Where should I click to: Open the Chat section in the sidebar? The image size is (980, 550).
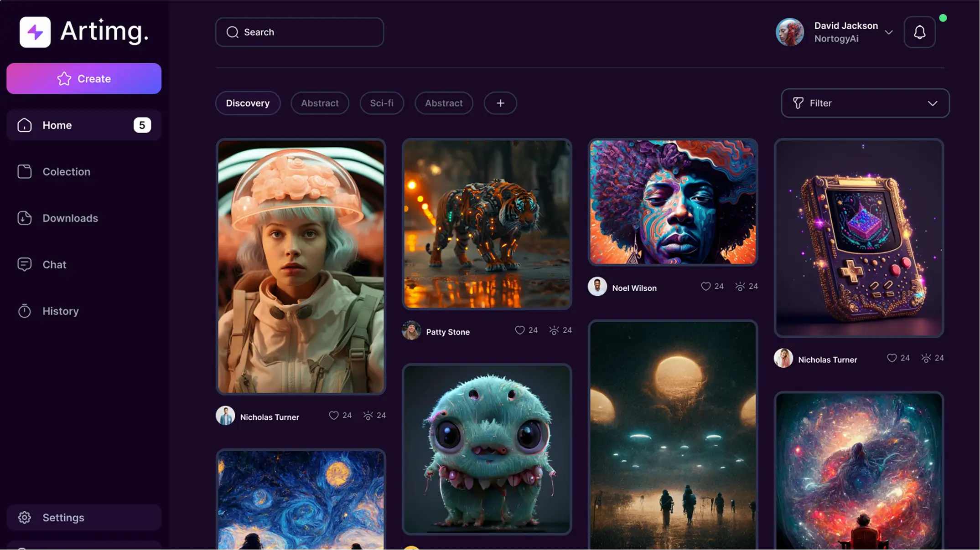click(54, 265)
